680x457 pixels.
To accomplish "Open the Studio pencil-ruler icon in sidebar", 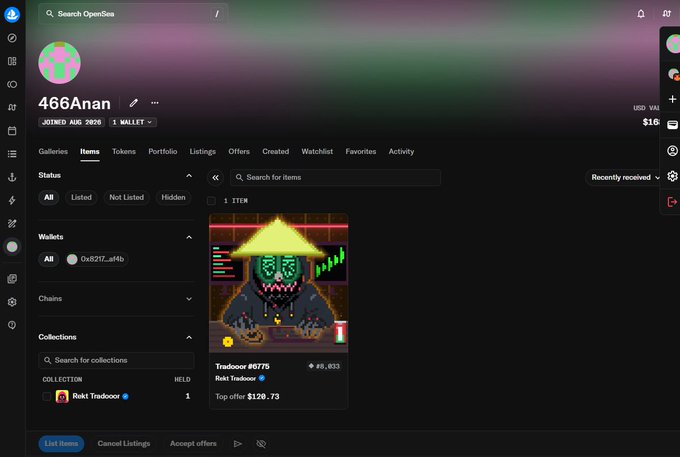I will [12, 223].
